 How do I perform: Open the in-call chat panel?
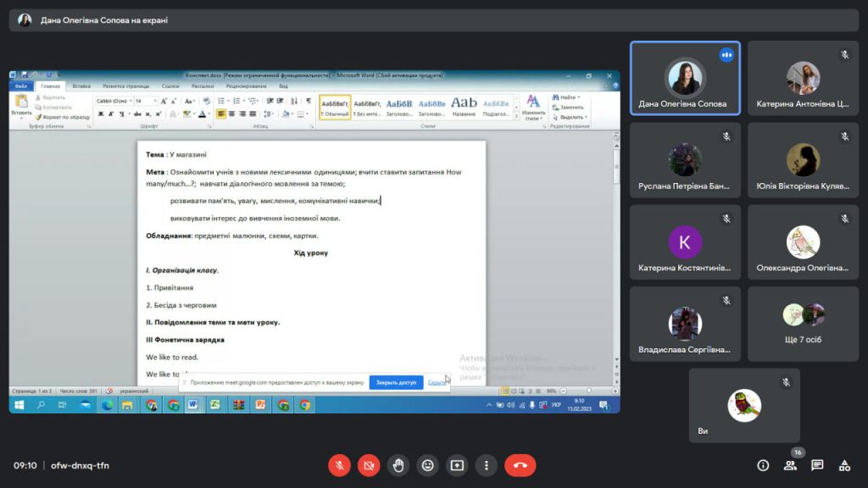(x=817, y=465)
